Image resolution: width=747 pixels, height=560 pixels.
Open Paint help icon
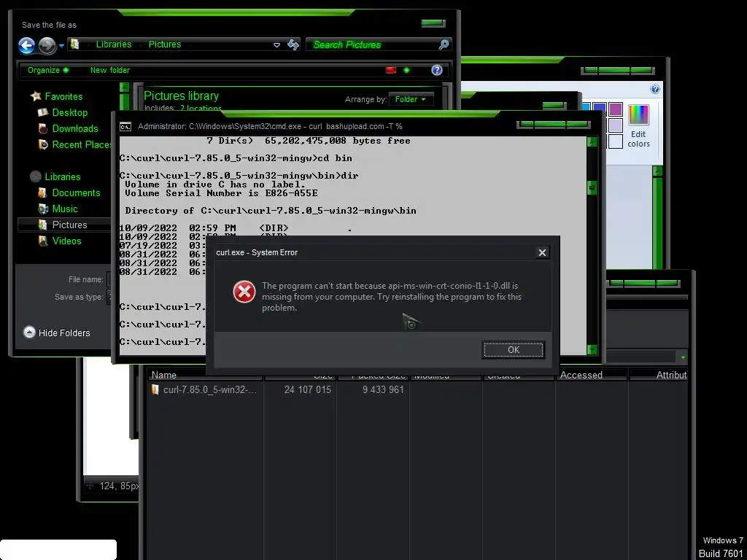point(654,89)
